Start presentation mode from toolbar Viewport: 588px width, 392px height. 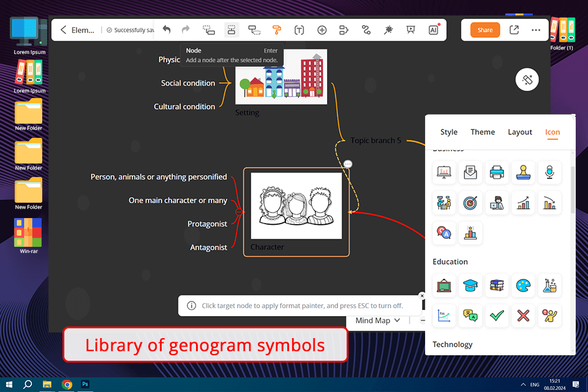(x=411, y=30)
